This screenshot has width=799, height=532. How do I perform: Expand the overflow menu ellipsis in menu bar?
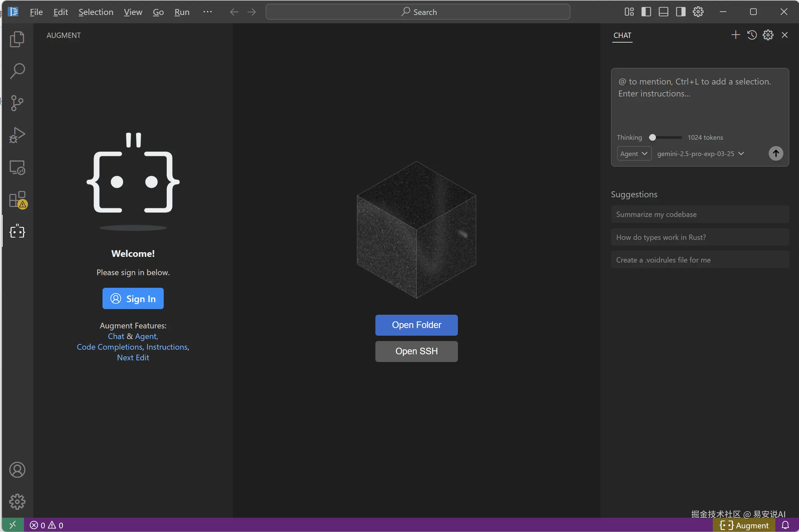click(207, 12)
